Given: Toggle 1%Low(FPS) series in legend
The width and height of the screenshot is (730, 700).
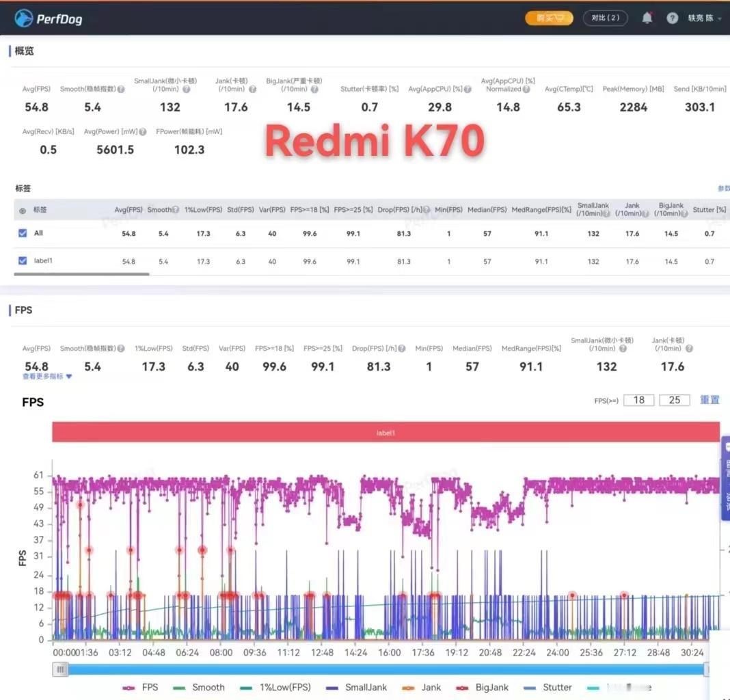Looking at the screenshot, I should (275, 688).
